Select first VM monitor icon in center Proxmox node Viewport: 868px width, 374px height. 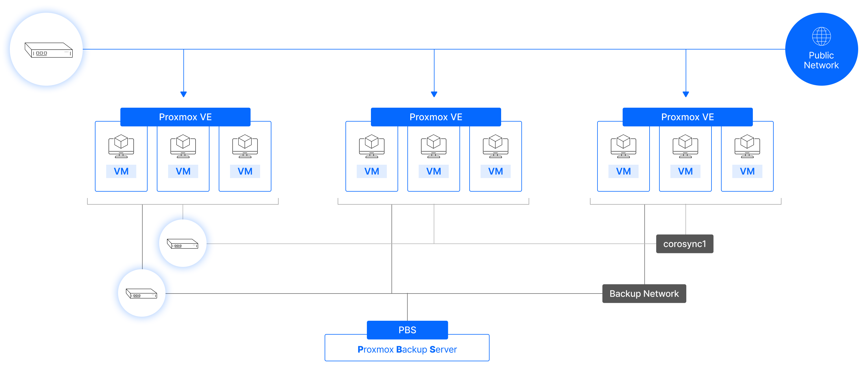(372, 146)
